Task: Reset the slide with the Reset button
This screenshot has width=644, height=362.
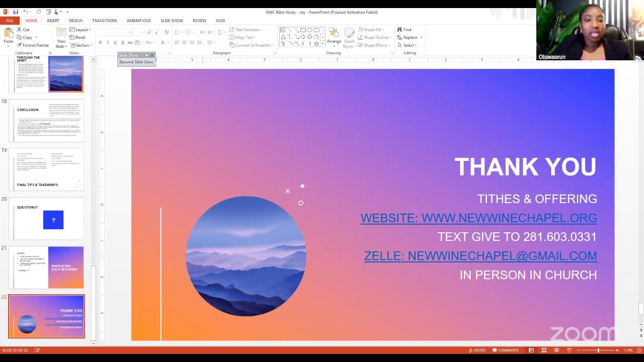Action: point(77,37)
